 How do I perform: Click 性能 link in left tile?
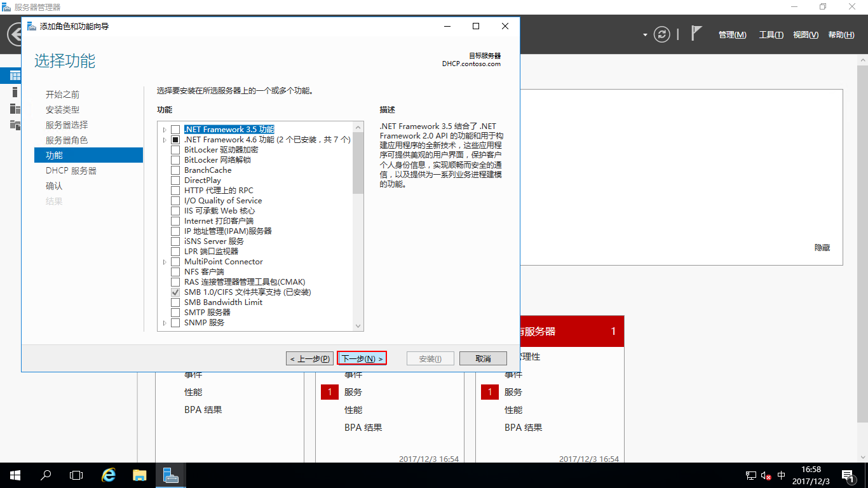(193, 392)
